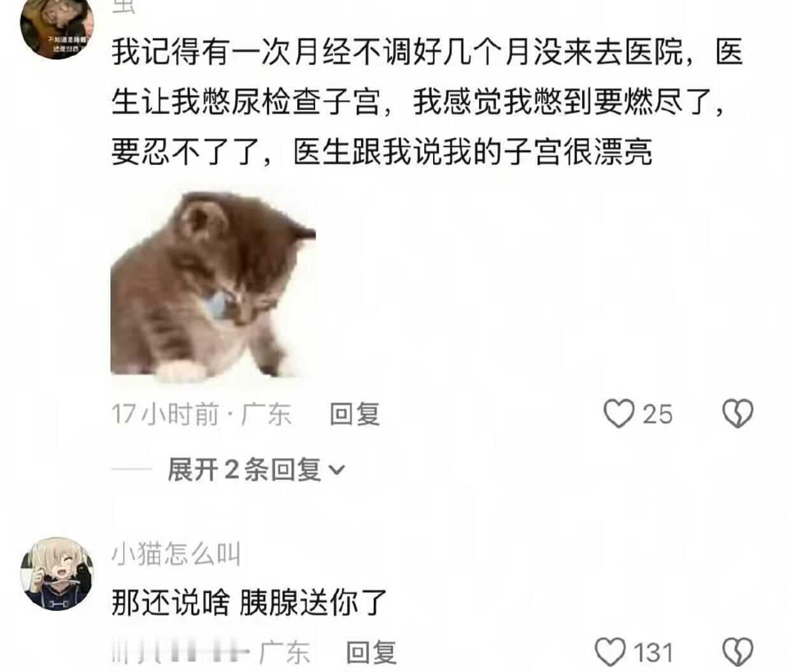Image resolution: width=789 pixels, height=672 pixels.
Task: Tap the horizontal line before 展开2条回复
Action: point(131,470)
